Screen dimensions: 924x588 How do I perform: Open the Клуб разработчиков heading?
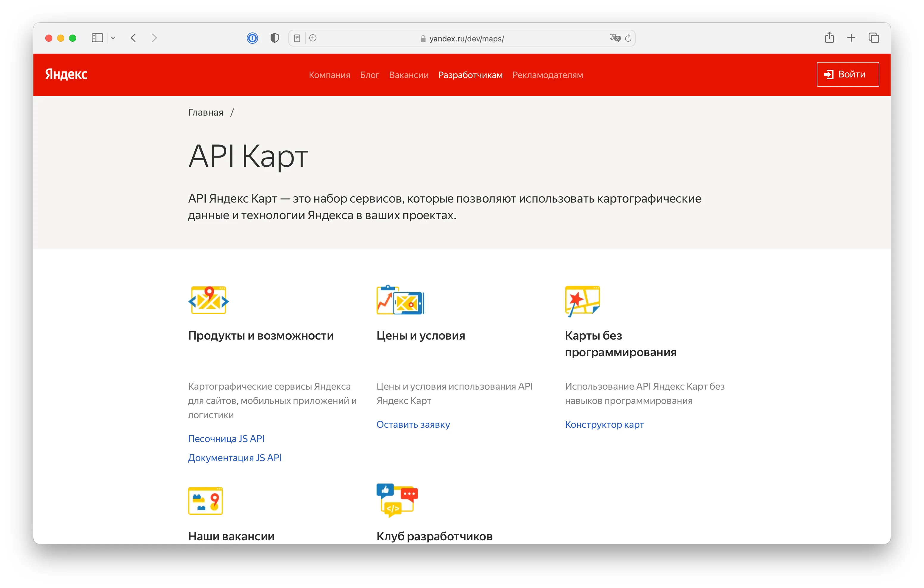[434, 536]
